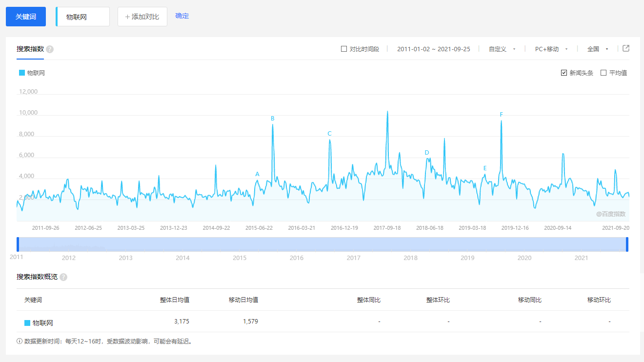Click the help icon beside 搜索指数概览
Image resolution: width=644 pixels, height=362 pixels.
63,277
